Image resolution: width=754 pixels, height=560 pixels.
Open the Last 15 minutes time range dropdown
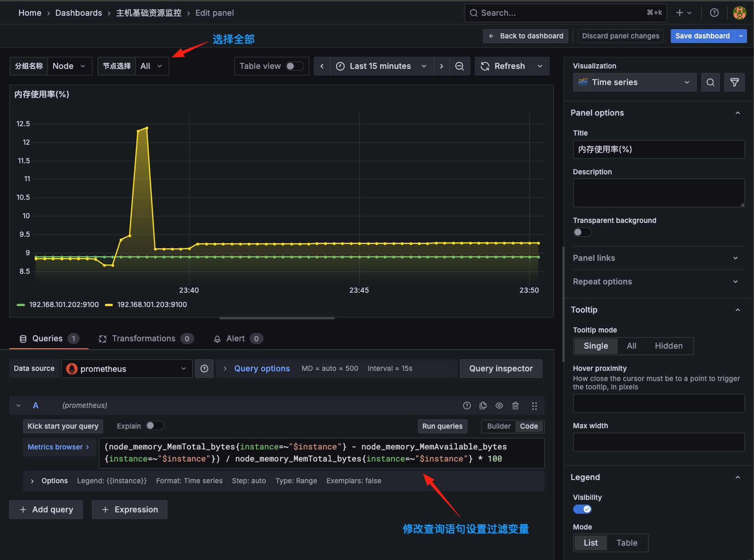(381, 66)
